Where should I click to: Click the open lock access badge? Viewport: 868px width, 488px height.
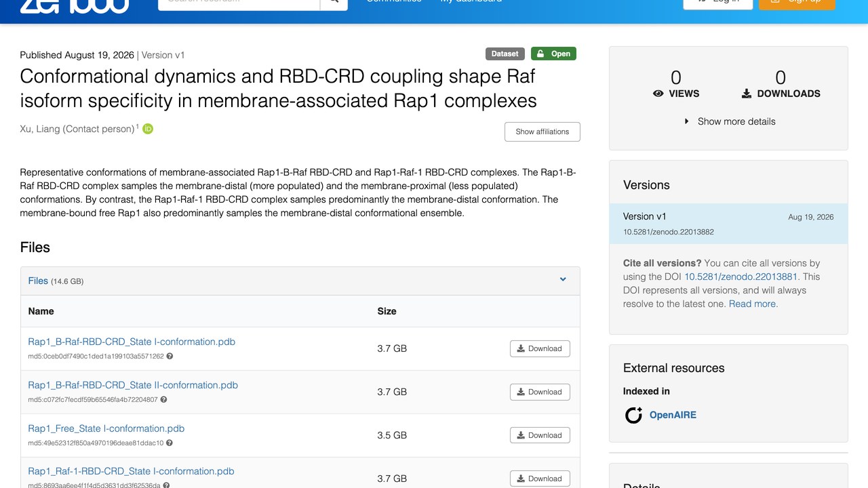(553, 54)
